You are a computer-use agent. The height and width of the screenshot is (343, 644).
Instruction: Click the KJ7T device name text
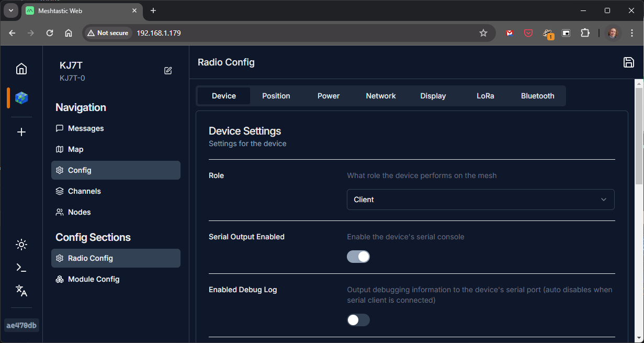[71, 65]
